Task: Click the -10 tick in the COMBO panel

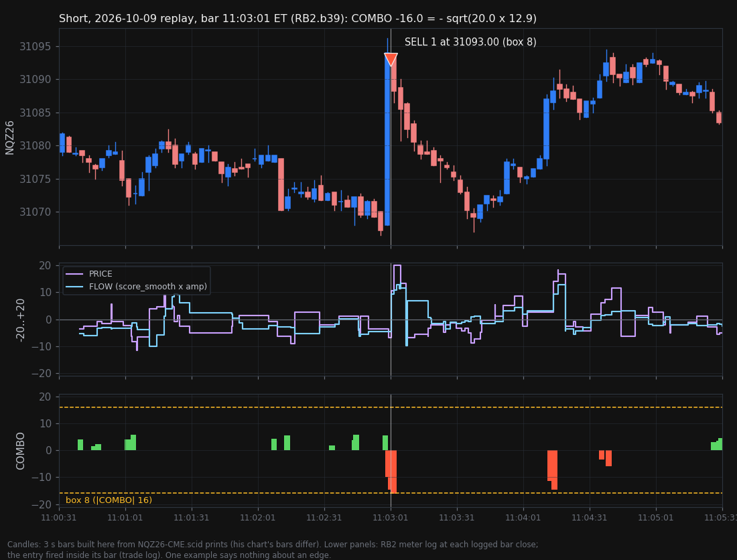Action: pos(42,478)
